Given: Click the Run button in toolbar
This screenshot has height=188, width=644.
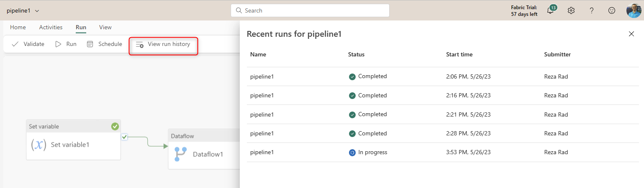Looking at the screenshot, I should click(66, 44).
